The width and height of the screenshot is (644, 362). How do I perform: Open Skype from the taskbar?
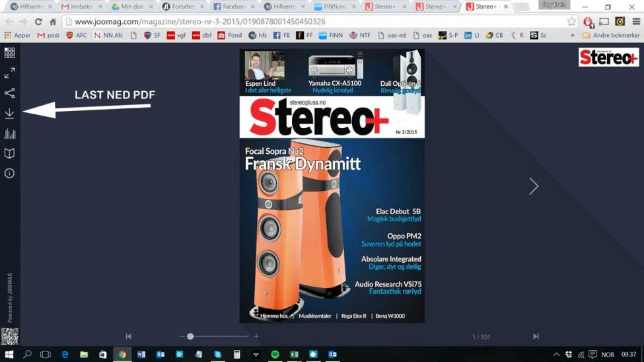tap(218, 354)
